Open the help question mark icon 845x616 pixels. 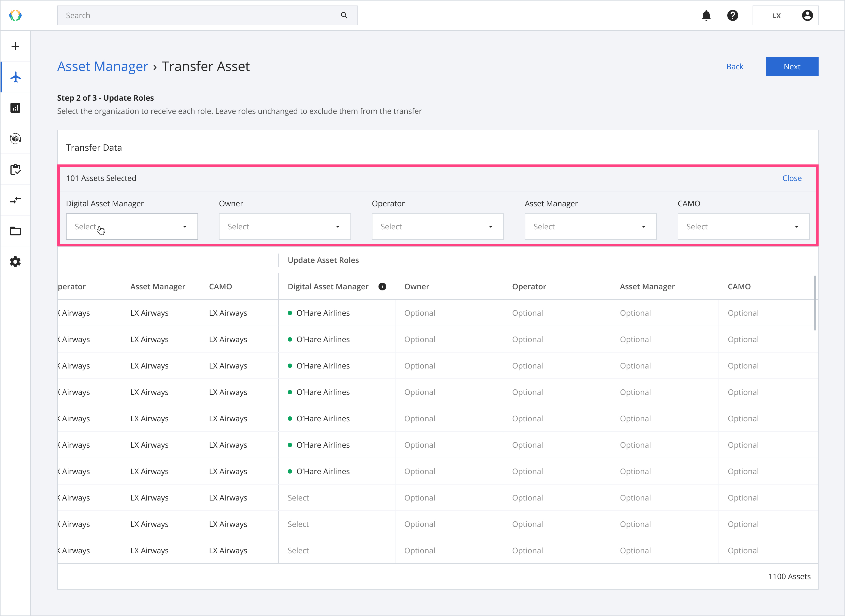click(x=732, y=15)
